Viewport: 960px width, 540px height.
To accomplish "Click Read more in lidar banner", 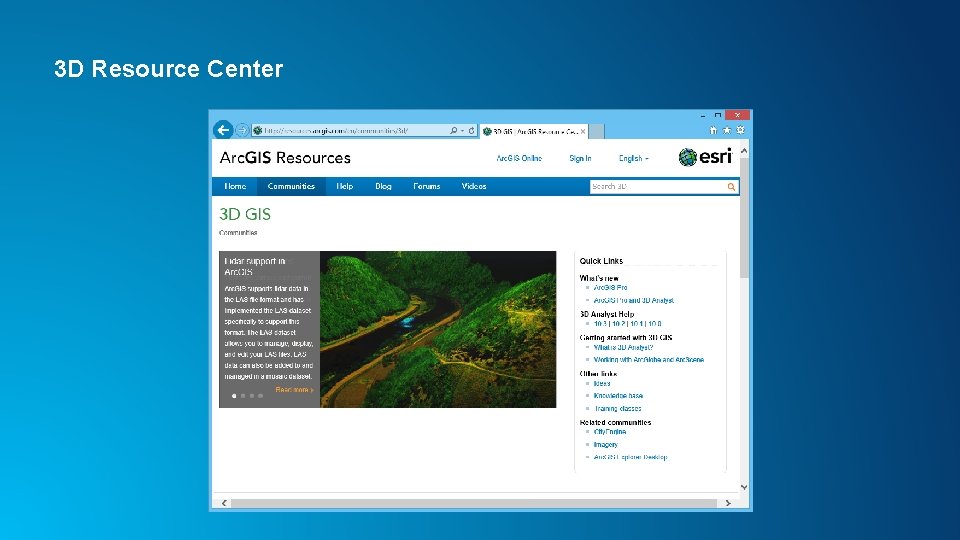I will pos(294,389).
